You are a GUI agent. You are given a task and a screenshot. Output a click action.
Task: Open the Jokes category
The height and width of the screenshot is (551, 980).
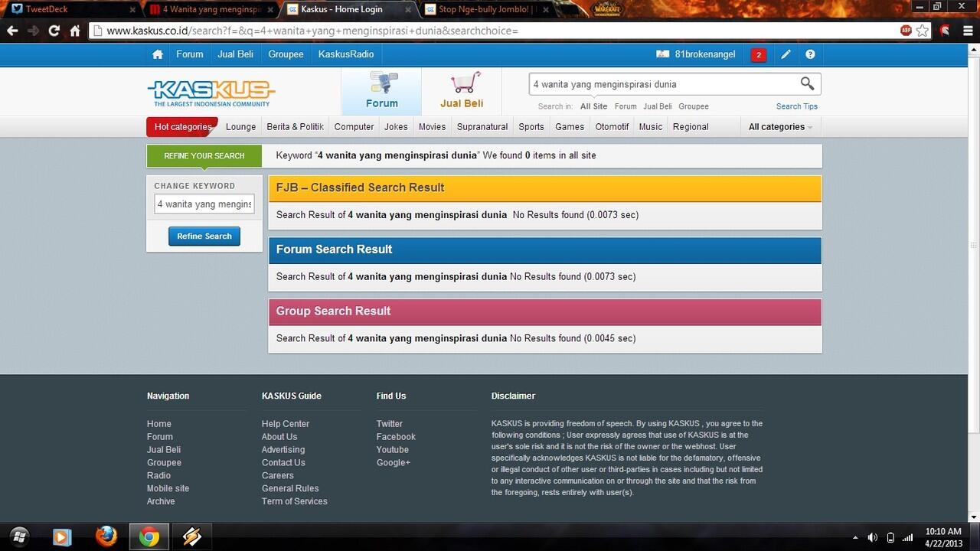coord(396,127)
